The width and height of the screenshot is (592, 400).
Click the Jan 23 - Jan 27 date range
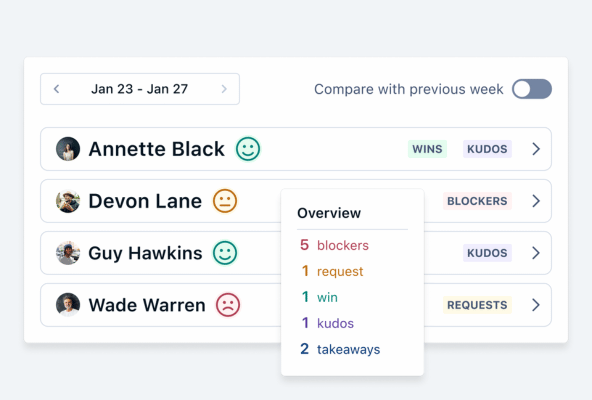(x=139, y=89)
